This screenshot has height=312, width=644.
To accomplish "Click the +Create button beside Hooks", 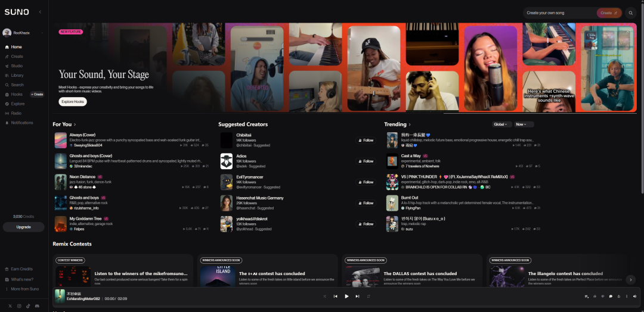I will [37, 94].
